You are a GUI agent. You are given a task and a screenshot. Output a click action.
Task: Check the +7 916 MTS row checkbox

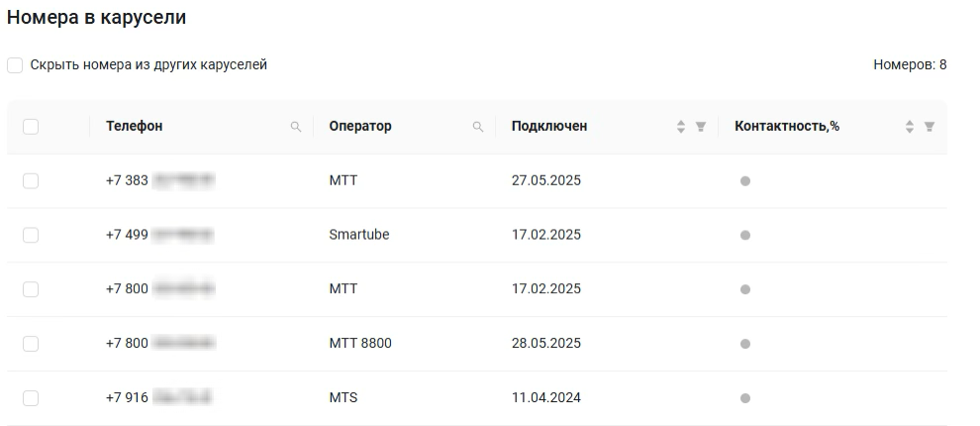pos(31,398)
